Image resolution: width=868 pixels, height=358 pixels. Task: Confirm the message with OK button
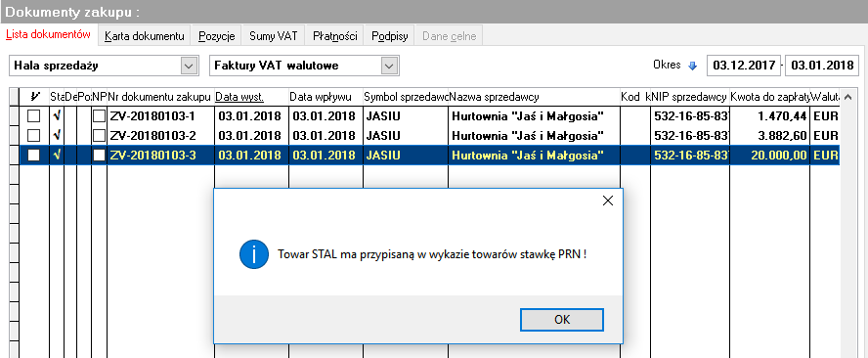click(x=562, y=319)
